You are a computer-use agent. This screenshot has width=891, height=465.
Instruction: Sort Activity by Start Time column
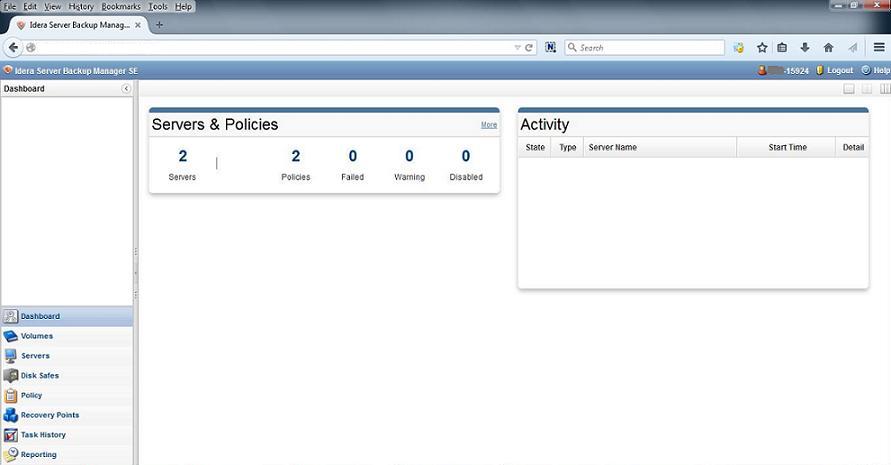(786, 147)
